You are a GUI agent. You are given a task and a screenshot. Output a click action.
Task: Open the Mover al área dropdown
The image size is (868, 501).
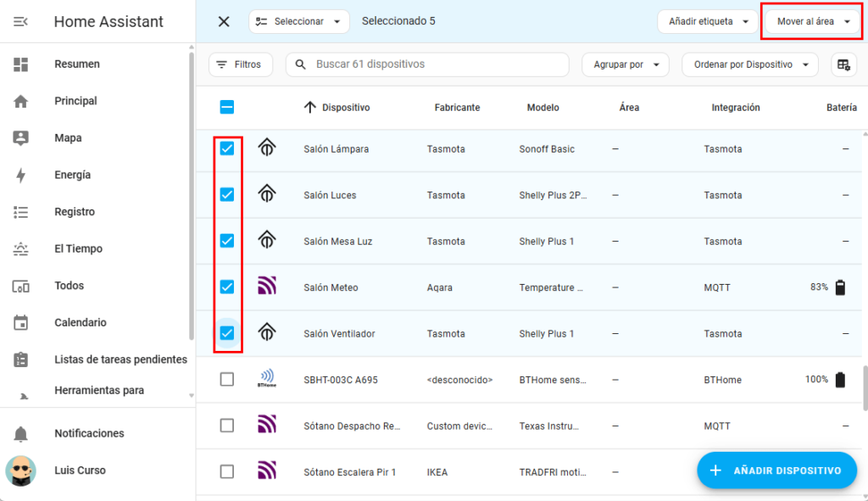813,22
